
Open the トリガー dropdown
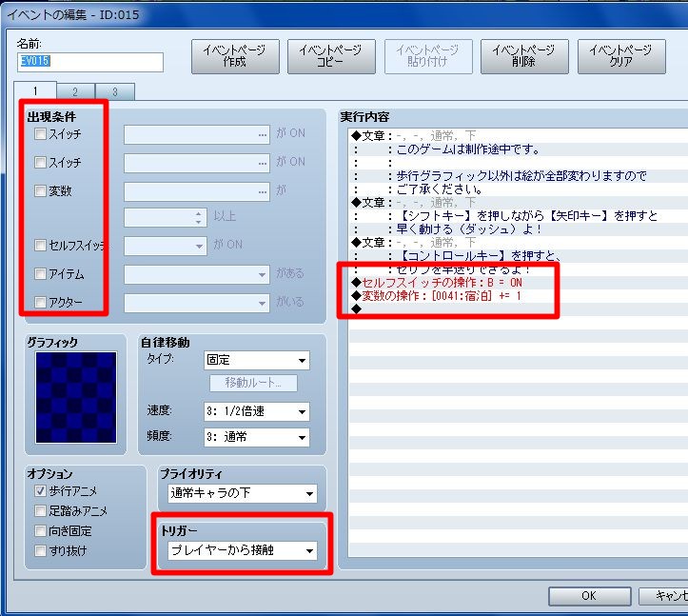click(243, 550)
